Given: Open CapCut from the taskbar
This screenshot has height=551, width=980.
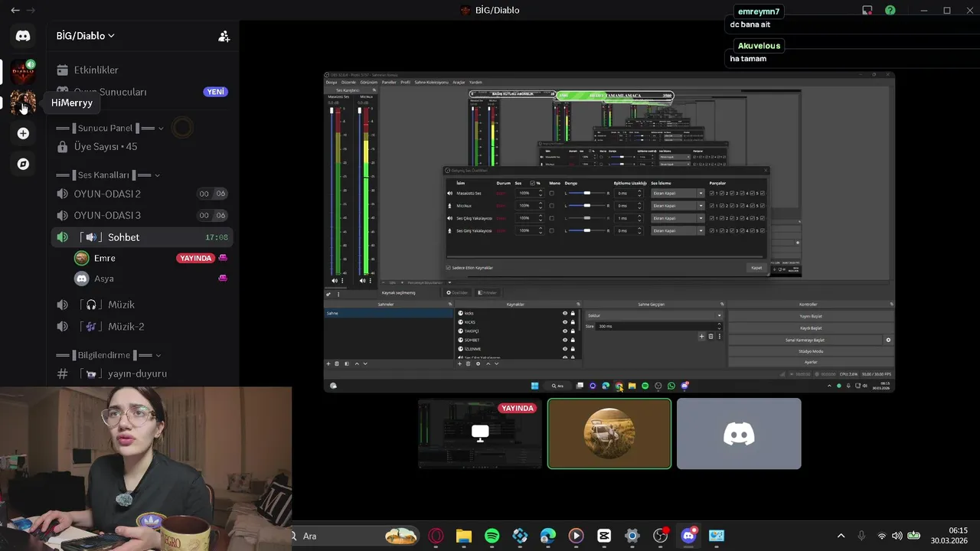Looking at the screenshot, I should (x=604, y=536).
